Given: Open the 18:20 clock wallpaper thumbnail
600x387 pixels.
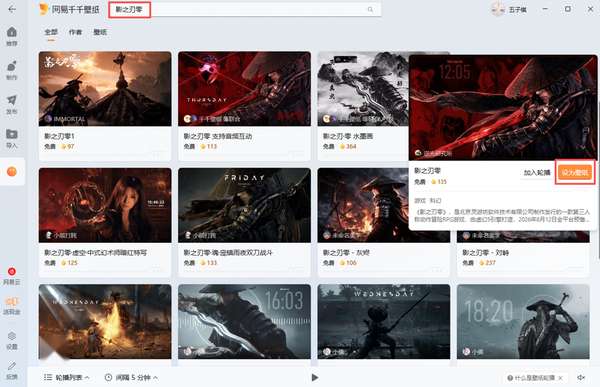Looking at the screenshot, I should point(523,322).
